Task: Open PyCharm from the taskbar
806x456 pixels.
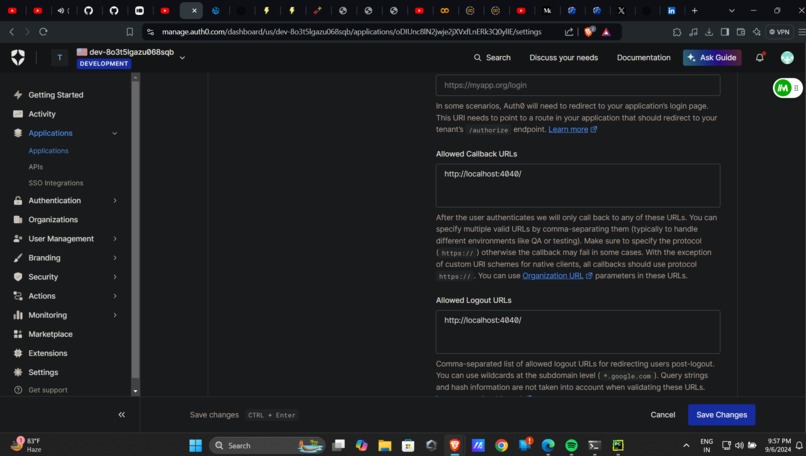Action: (618, 445)
